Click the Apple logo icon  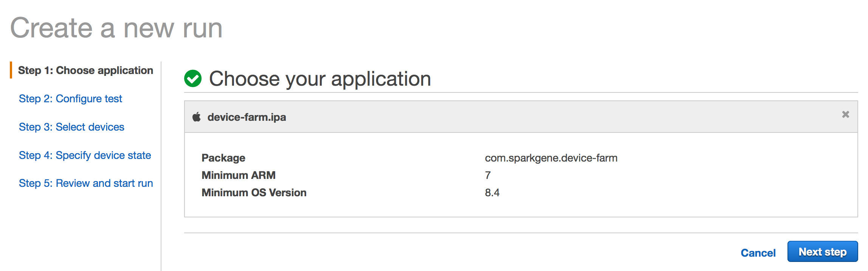(x=197, y=117)
